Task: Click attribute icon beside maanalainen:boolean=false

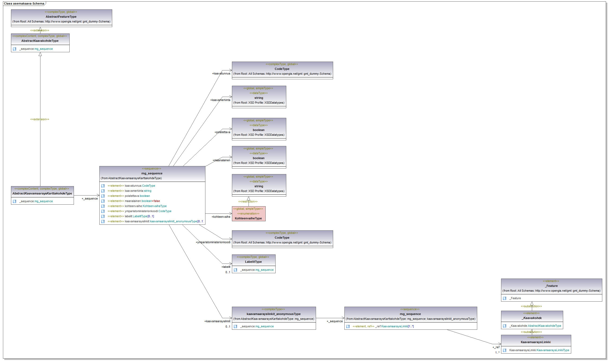Action: (103, 201)
